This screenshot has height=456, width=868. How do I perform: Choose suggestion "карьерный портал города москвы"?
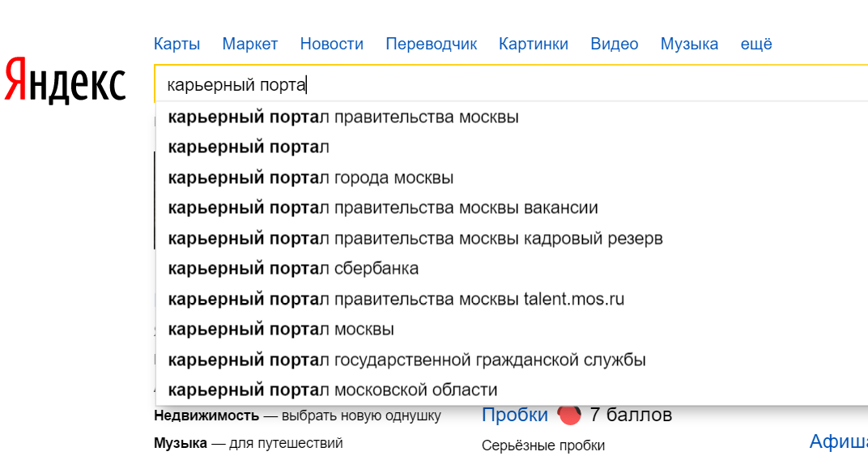(311, 177)
